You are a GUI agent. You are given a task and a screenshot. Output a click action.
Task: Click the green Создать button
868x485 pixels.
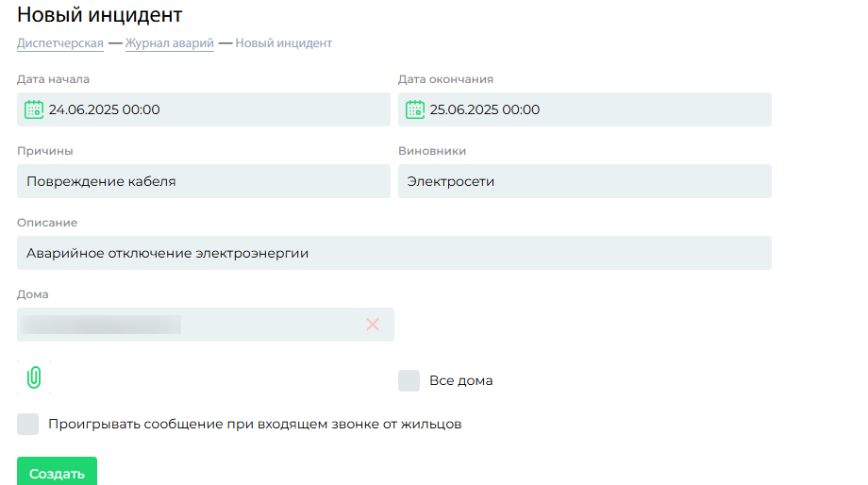pos(57,472)
